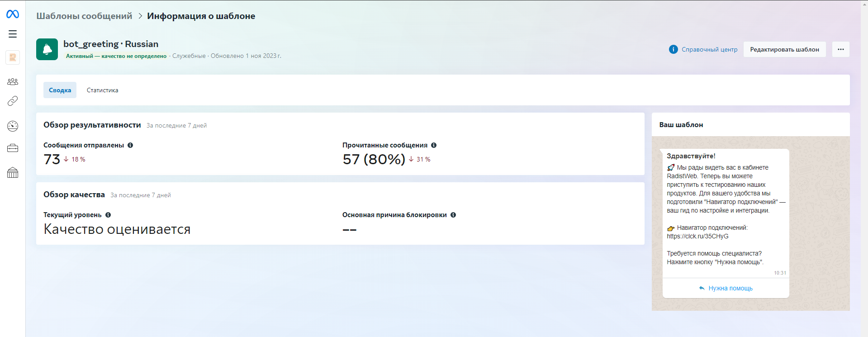
Task: Click the Нужна помощь preview button
Action: coord(726,288)
